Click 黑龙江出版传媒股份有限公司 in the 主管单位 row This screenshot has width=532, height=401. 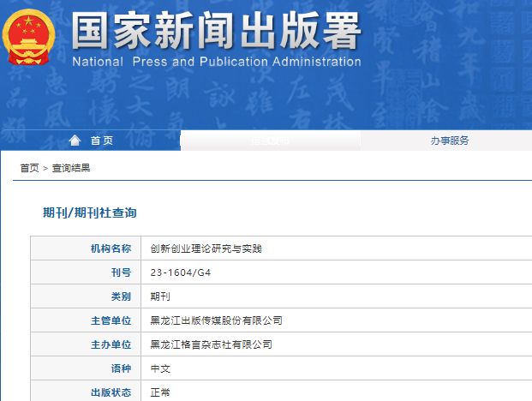pyautogui.click(x=216, y=320)
